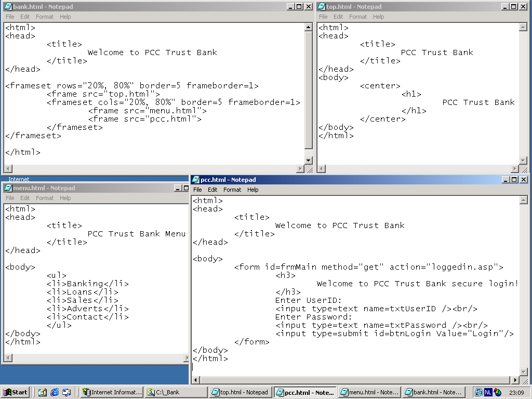Viewport: 532px width, 399px height.
Task: Click the teal VNC-style system tray icon
Action: pos(479,392)
